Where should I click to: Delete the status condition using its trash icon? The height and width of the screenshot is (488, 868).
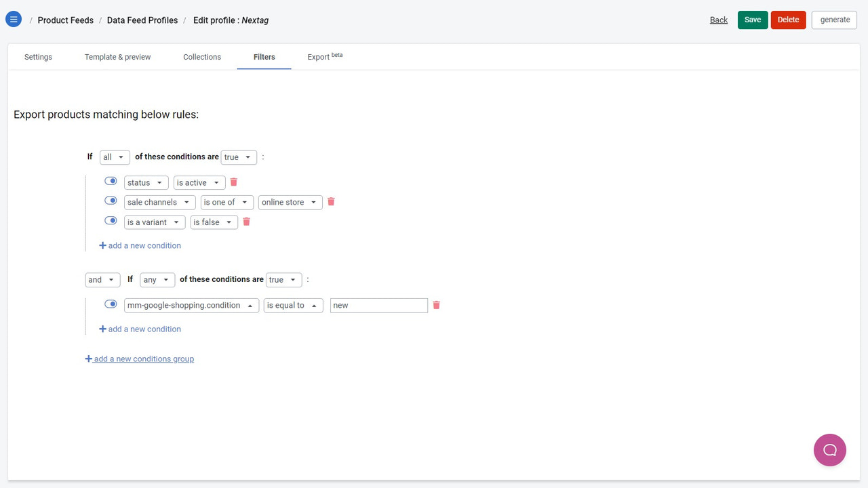(233, 182)
